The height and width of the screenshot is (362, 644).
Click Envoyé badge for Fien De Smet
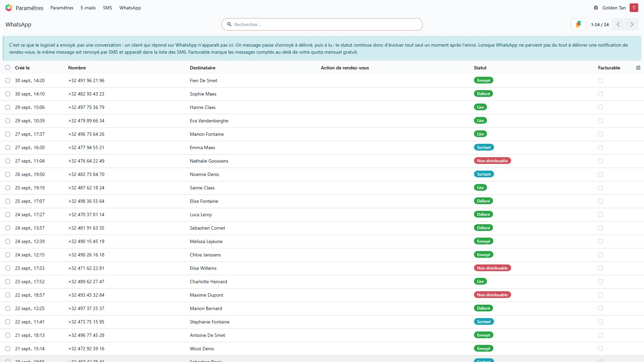[x=483, y=80]
